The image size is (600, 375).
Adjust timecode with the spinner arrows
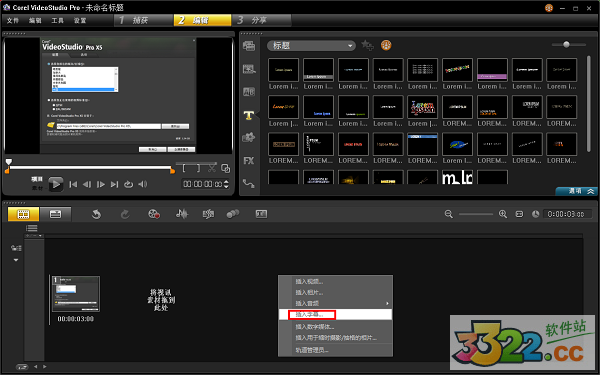click(x=226, y=184)
